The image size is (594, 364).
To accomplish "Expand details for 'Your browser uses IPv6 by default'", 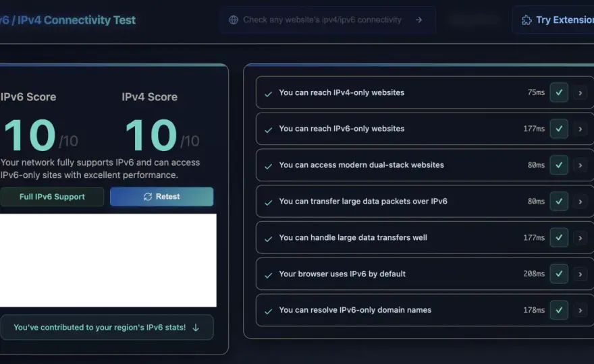I will tap(580, 274).
